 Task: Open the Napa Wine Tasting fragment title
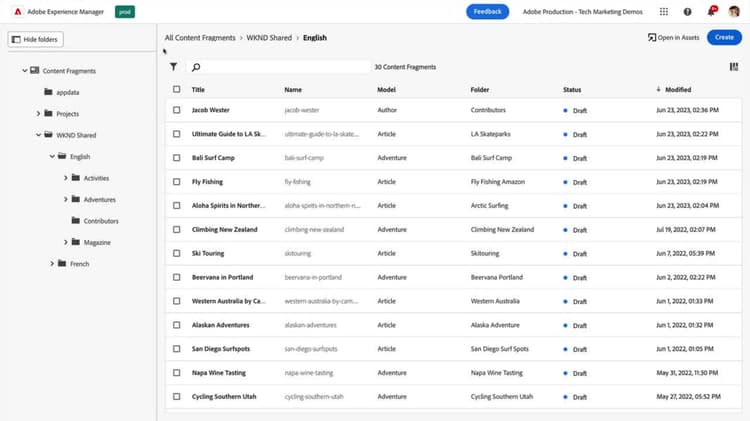219,373
